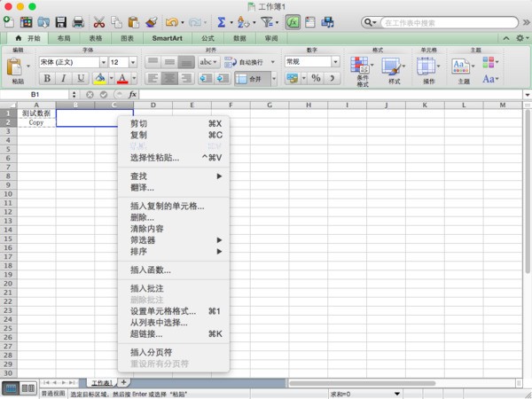Switch to the SmartArt ribbon tab
This screenshot has height=399, width=532.
(168, 39)
